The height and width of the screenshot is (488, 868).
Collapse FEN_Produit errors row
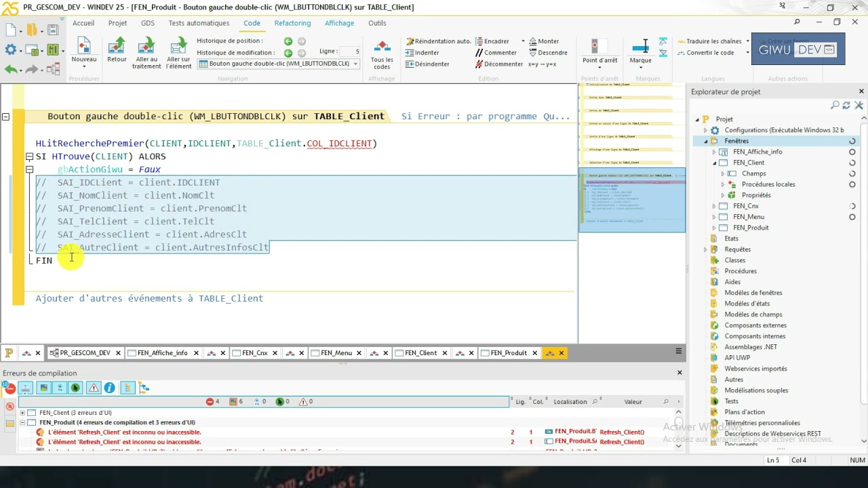22,422
